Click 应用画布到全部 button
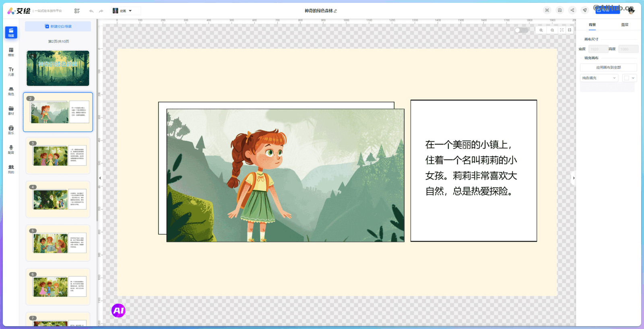Image resolution: width=644 pixels, height=329 pixels. 608,68
